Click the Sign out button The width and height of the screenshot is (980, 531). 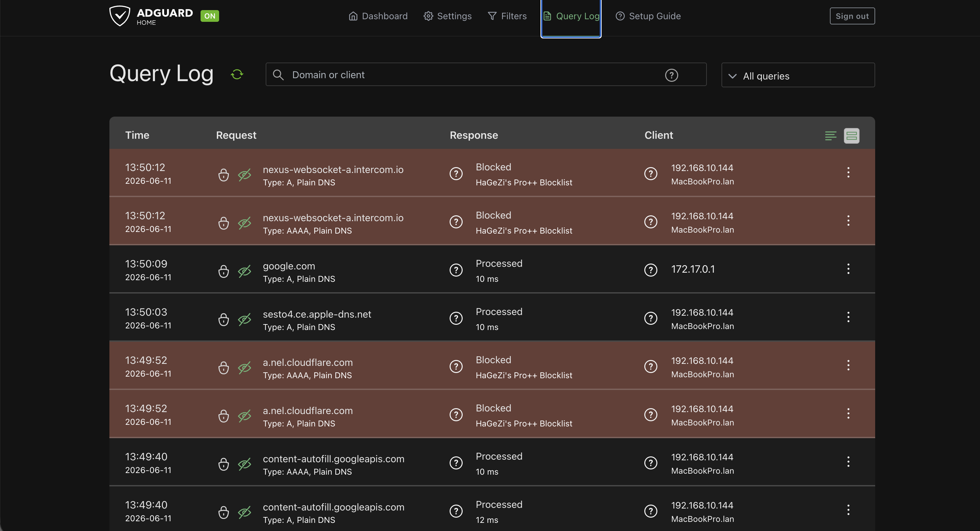(852, 16)
